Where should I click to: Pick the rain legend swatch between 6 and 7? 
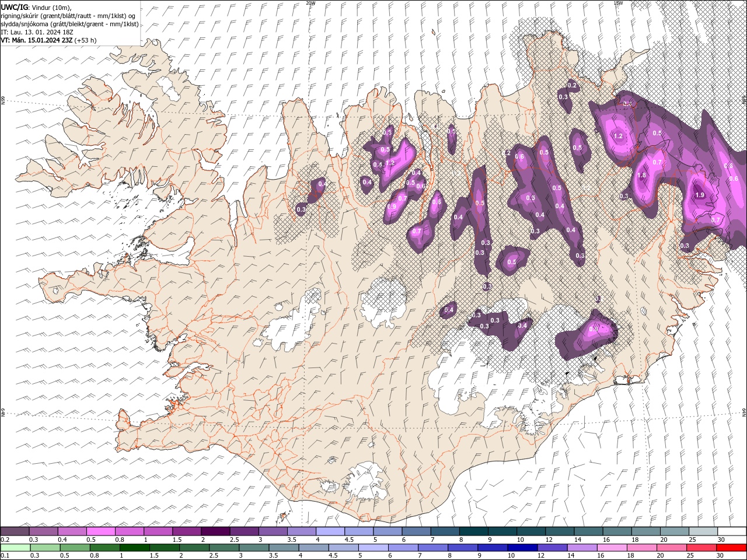(x=403, y=547)
